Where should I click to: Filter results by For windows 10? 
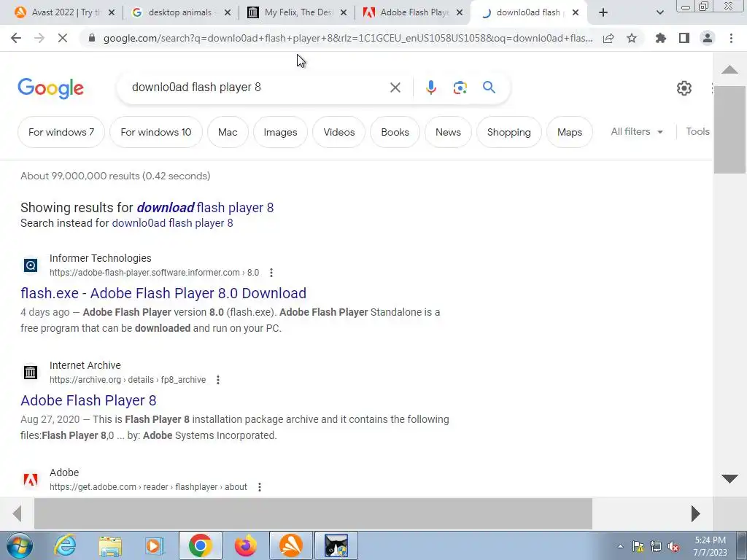[156, 132]
